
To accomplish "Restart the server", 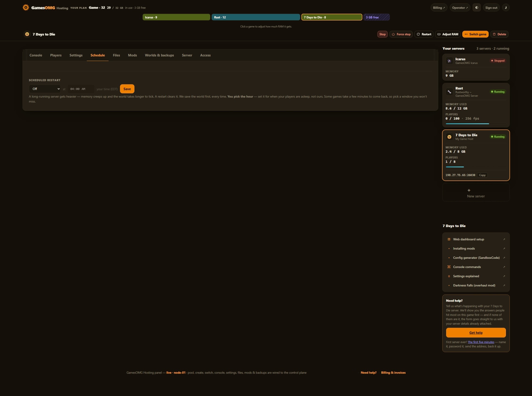I will point(424,34).
